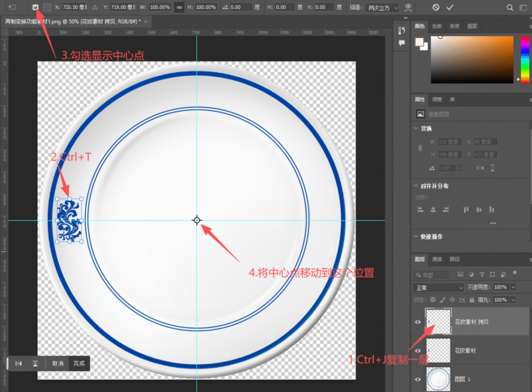The height and width of the screenshot is (392, 532).
Task: Collapse the 变换 section
Action: 416,128
